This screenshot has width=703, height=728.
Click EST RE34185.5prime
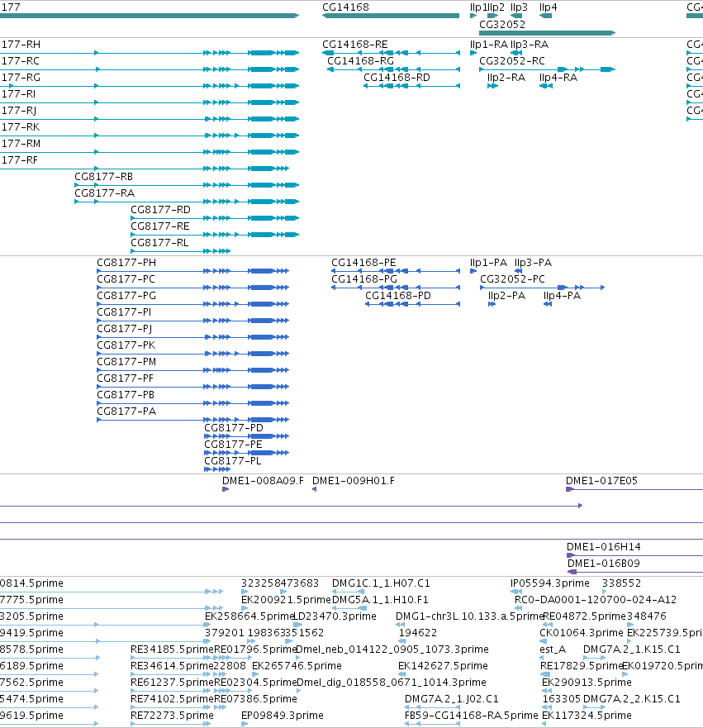pyautogui.click(x=172, y=649)
